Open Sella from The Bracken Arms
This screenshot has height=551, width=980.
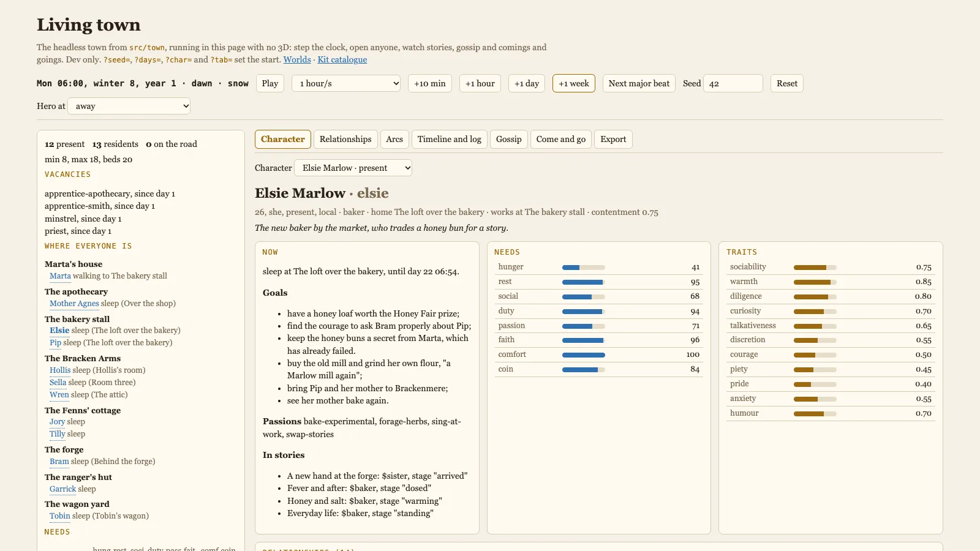click(x=58, y=383)
